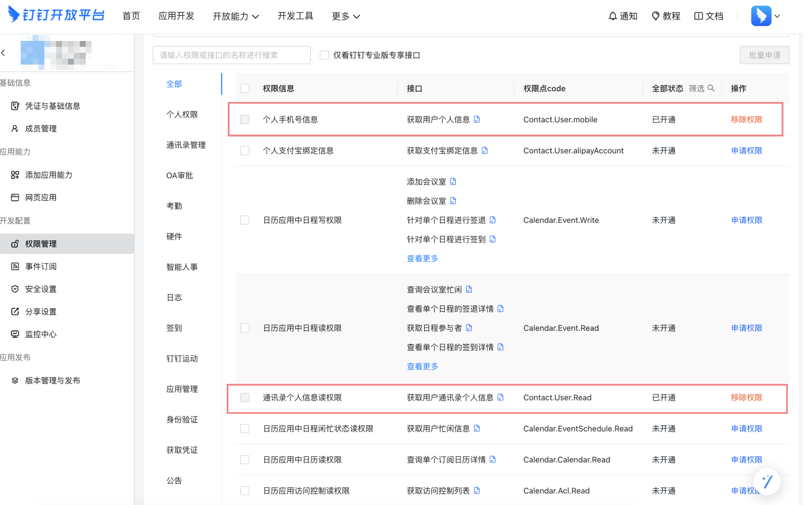
Task: Check the 个人支付宝绑定信息 row checkbox
Action: tap(245, 151)
